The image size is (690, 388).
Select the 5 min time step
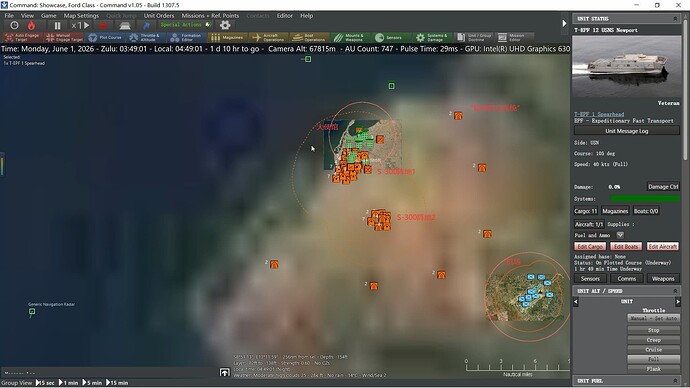[92, 383]
